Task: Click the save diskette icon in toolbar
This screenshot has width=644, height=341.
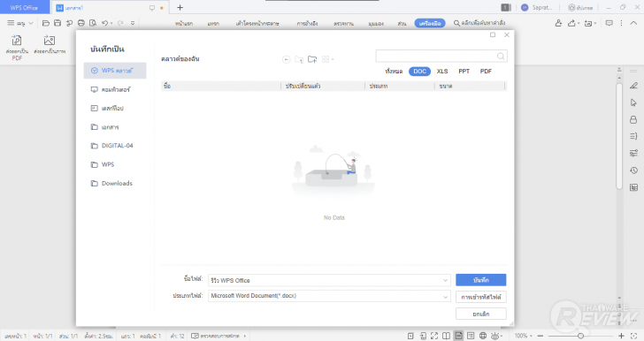Action: tap(57, 23)
